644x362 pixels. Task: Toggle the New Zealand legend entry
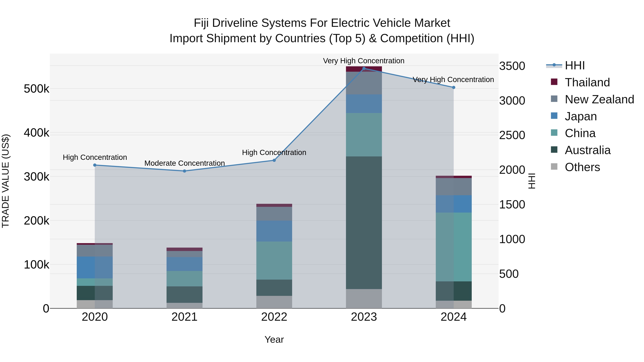pos(592,99)
